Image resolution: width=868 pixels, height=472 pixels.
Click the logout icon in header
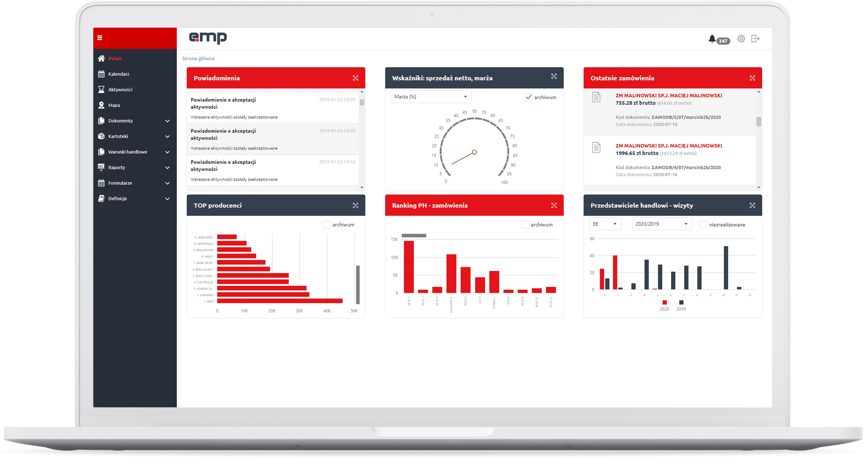755,39
